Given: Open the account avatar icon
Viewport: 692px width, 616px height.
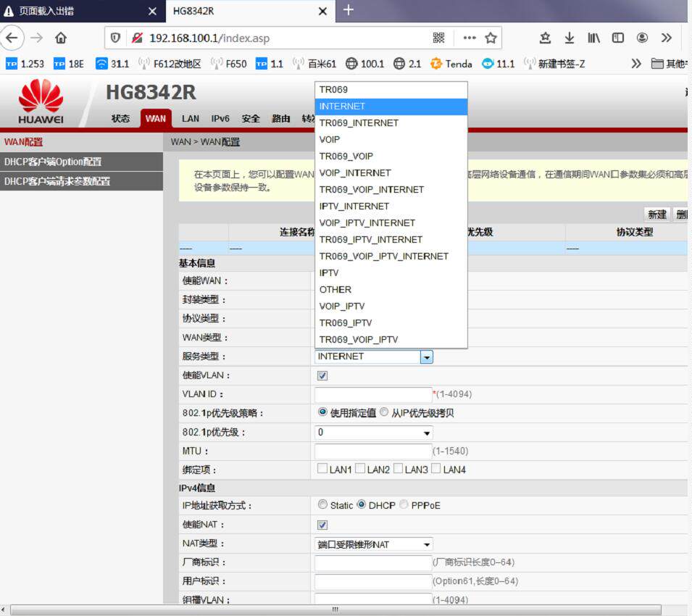Looking at the screenshot, I should click(x=642, y=38).
